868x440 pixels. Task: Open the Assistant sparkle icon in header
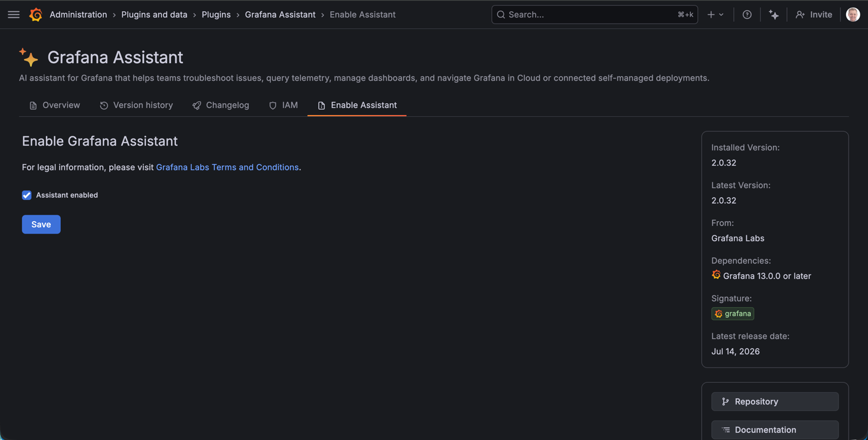(774, 15)
